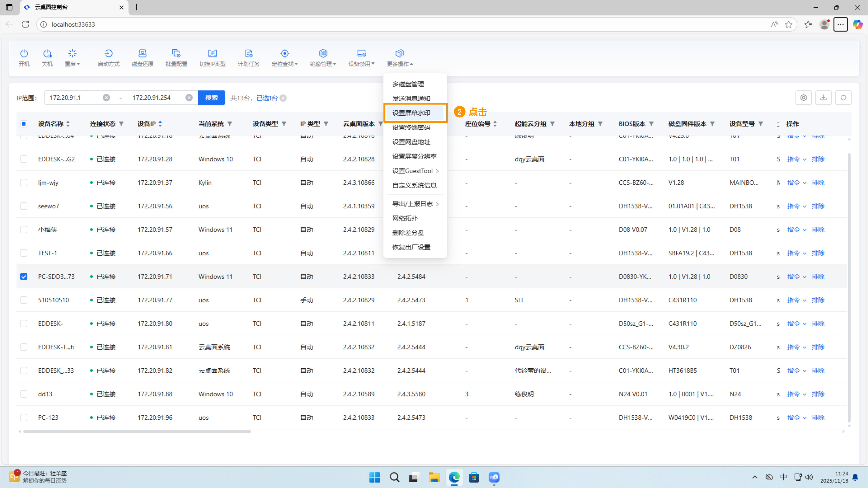
Task: Click the shutdown (关机) icon
Action: 47,54
